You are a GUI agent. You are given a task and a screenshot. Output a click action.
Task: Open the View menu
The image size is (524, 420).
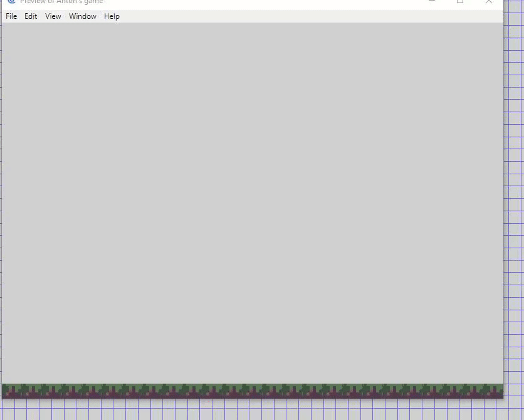point(53,16)
